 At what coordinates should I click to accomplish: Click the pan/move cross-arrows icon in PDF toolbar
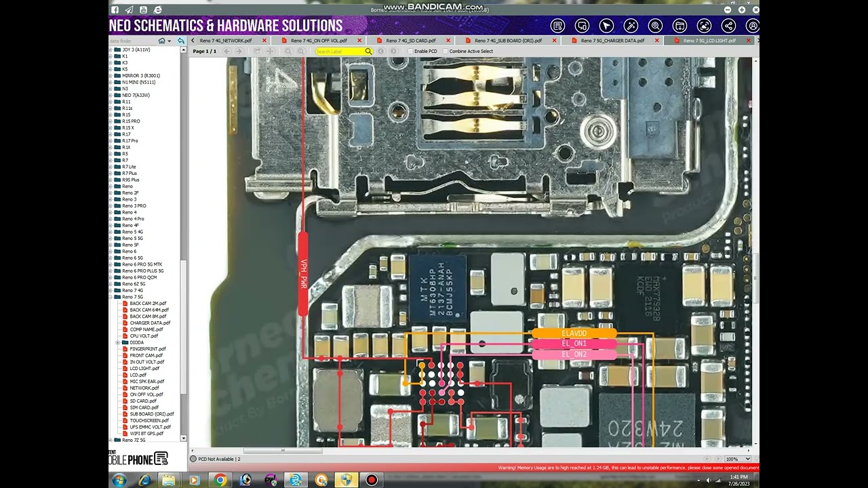point(270,52)
